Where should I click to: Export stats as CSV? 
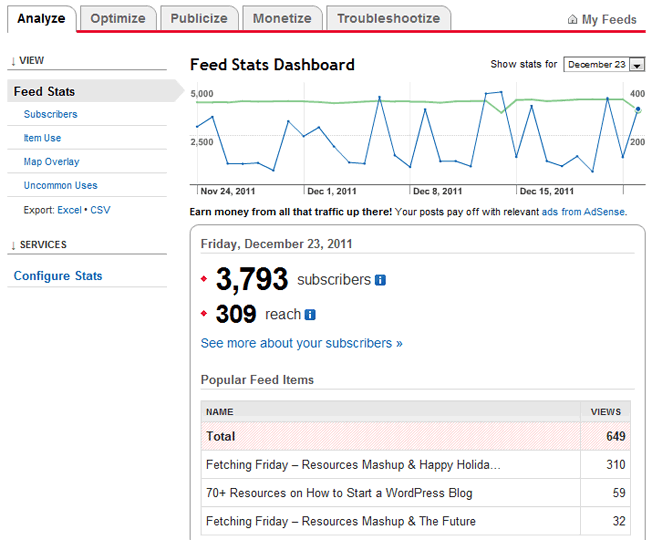[x=100, y=210]
